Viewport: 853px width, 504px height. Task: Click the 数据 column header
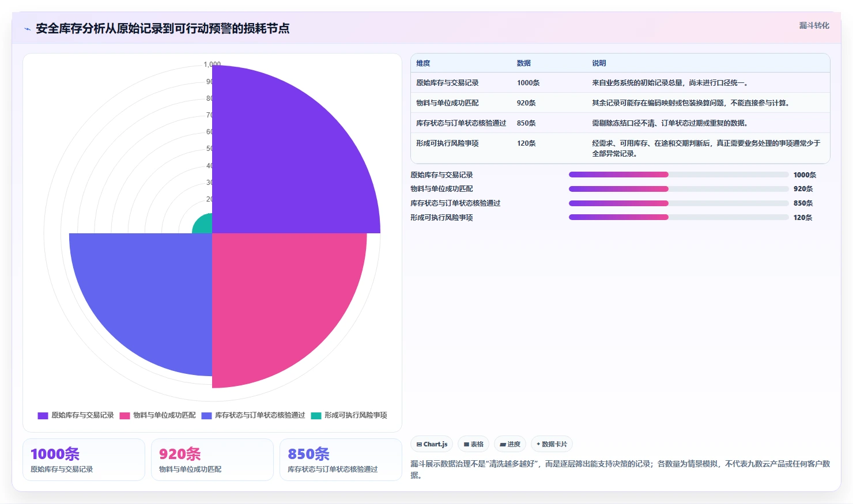pos(523,63)
